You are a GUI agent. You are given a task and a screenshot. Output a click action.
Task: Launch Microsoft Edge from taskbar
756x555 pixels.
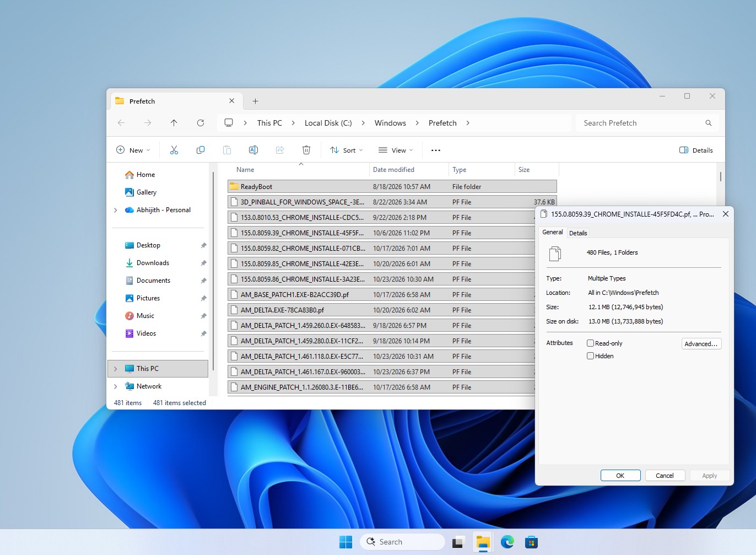[x=507, y=542]
